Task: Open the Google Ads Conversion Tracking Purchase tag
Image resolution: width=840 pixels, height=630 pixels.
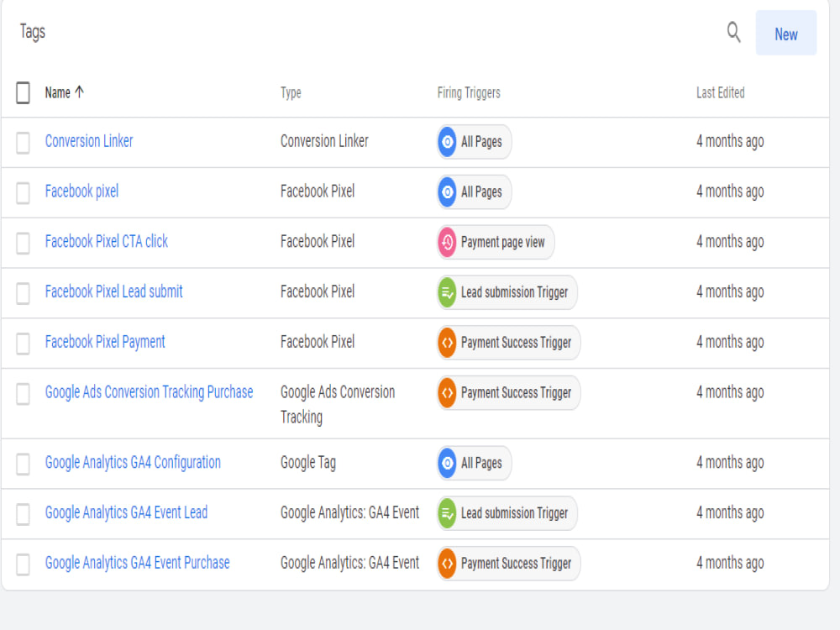Action: tap(149, 392)
